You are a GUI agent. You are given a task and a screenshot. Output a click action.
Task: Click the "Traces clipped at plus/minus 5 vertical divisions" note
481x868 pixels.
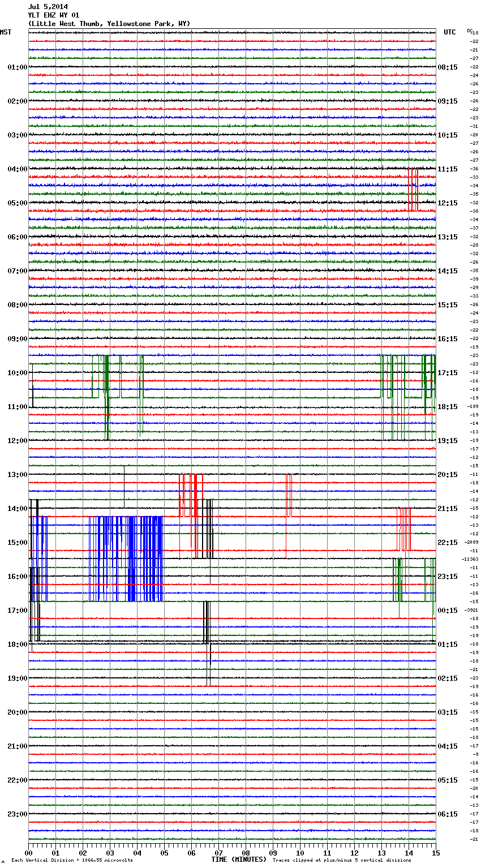[x=342, y=861]
